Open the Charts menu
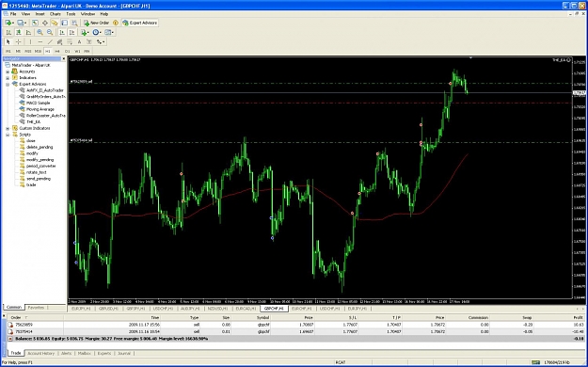588x367 pixels. pyautogui.click(x=56, y=14)
